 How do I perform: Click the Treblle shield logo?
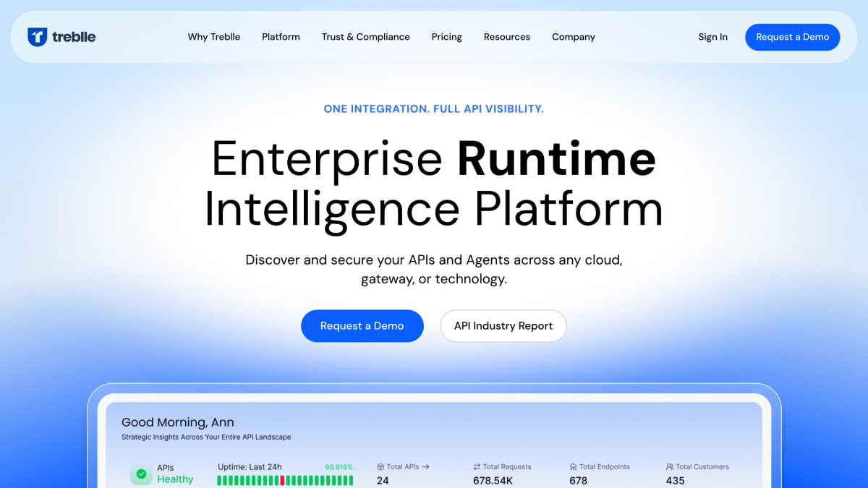pyautogui.click(x=38, y=37)
